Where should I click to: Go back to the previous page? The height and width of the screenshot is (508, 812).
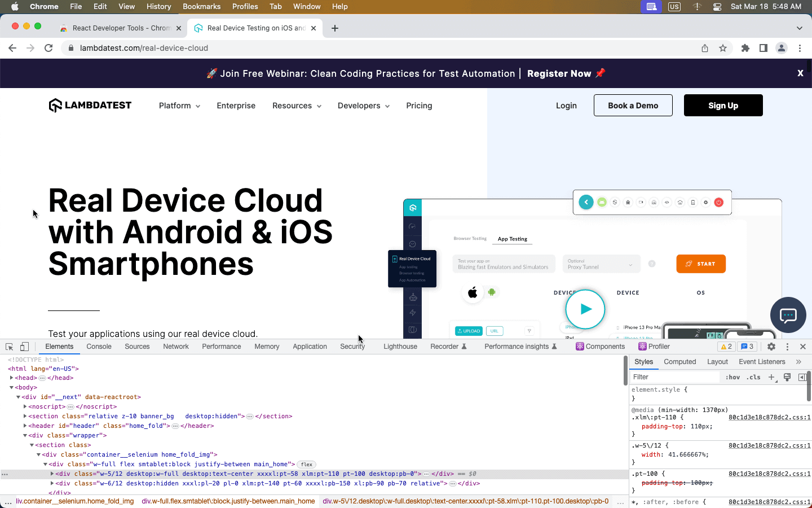click(x=12, y=48)
